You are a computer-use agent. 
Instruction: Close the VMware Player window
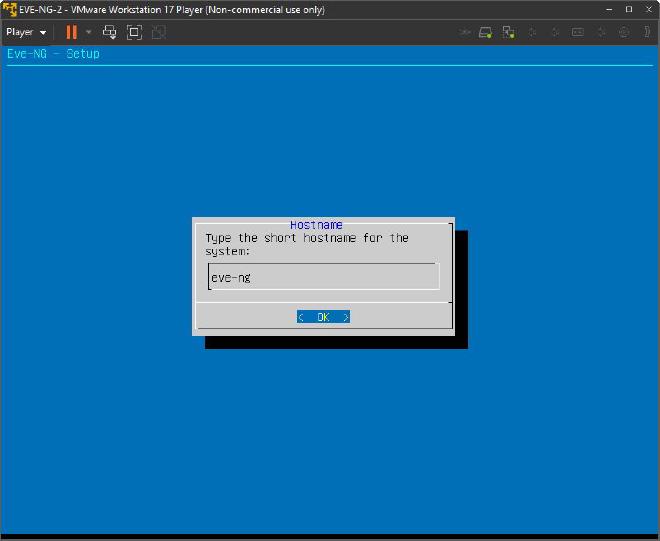click(649, 9)
